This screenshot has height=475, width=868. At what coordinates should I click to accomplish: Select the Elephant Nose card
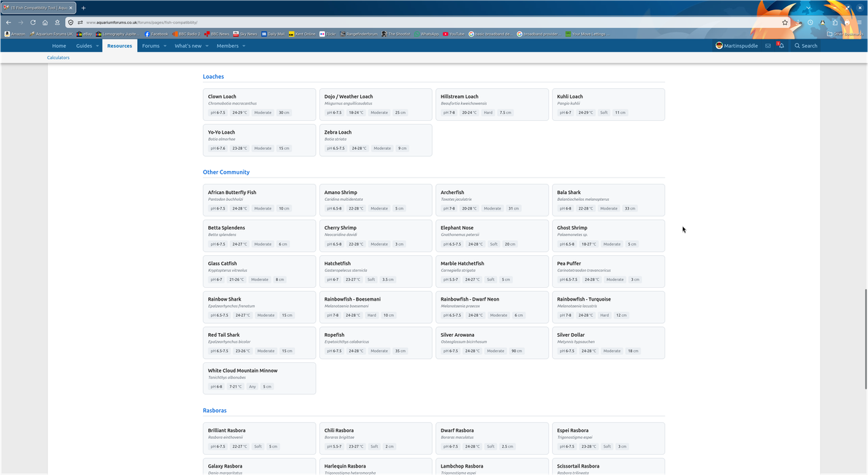[492, 235]
